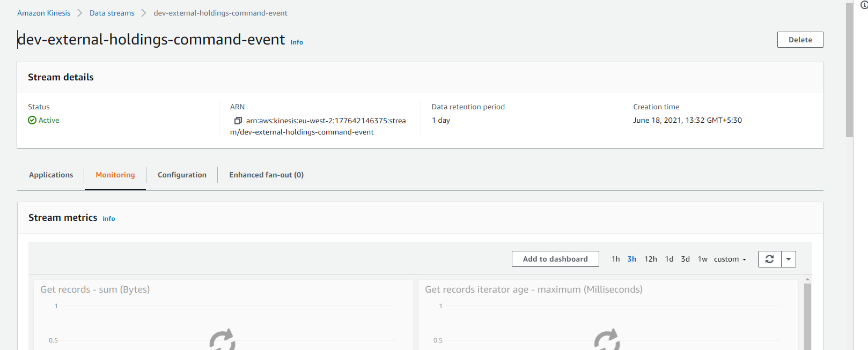
Task: Copy the stream ARN using the copy icon
Action: pyautogui.click(x=238, y=121)
